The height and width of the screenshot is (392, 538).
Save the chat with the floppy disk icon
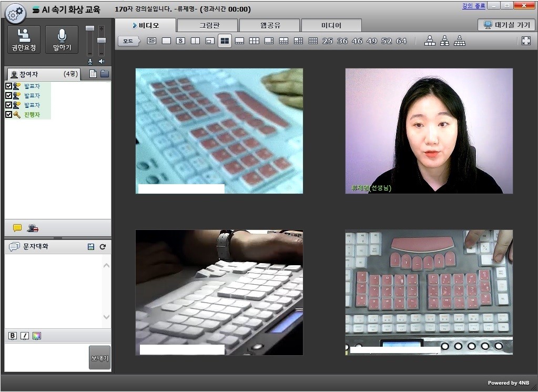[x=91, y=247]
